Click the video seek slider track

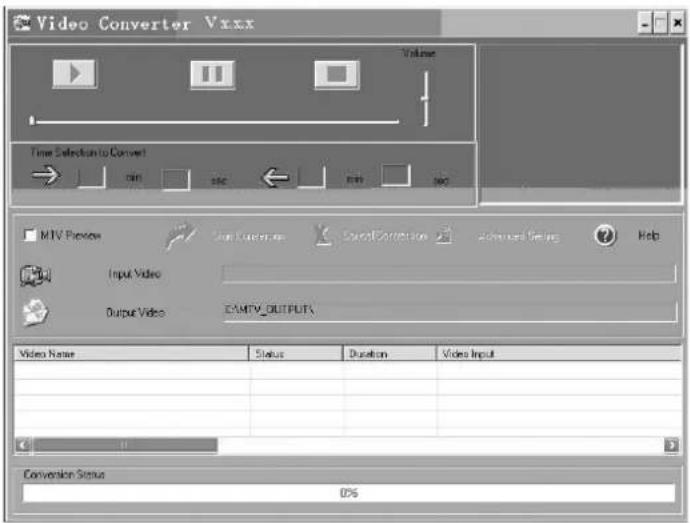click(x=215, y=121)
